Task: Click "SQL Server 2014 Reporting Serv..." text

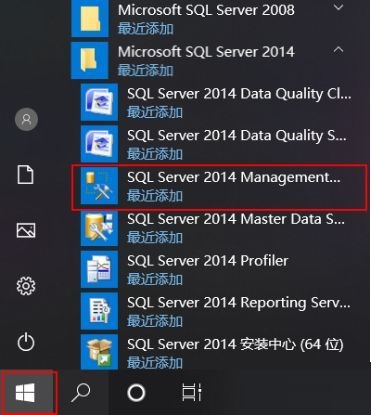Action: (x=239, y=303)
